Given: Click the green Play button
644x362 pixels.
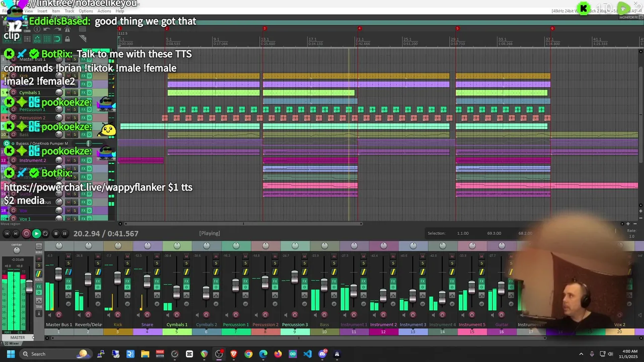Looking at the screenshot, I should point(36,233).
